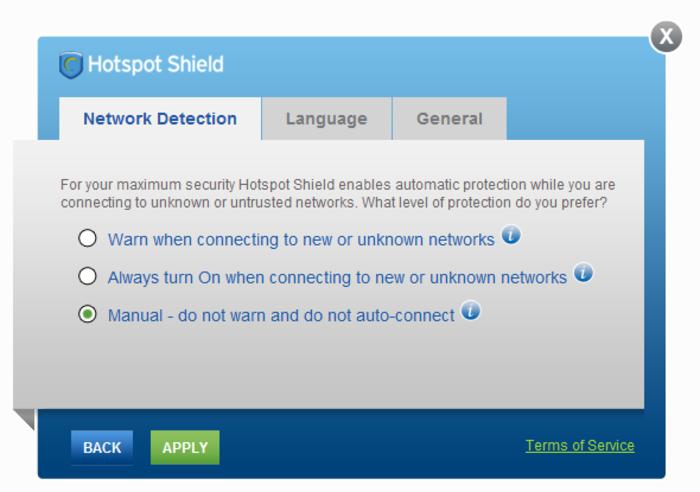
Task: Select Always turn On radio button
Action: click(x=88, y=276)
